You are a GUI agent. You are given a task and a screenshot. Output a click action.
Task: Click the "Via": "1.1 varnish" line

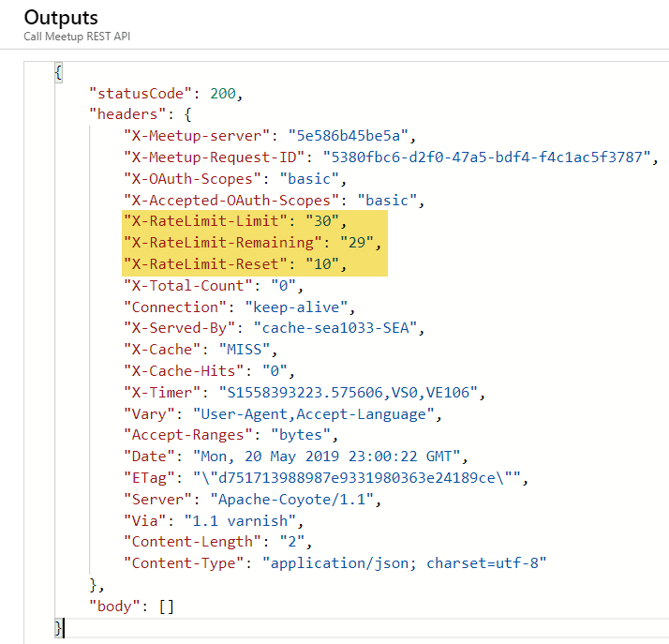click(x=214, y=521)
